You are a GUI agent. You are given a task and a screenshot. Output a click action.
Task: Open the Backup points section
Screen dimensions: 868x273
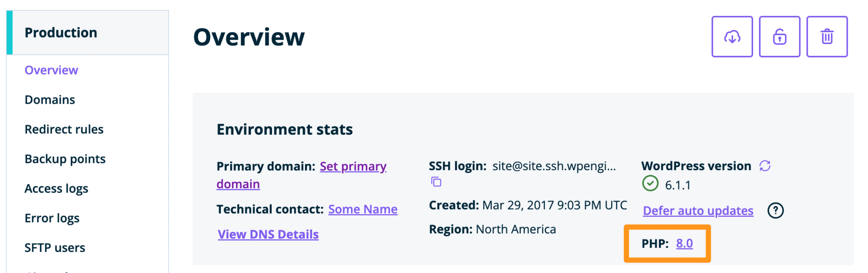(65, 159)
